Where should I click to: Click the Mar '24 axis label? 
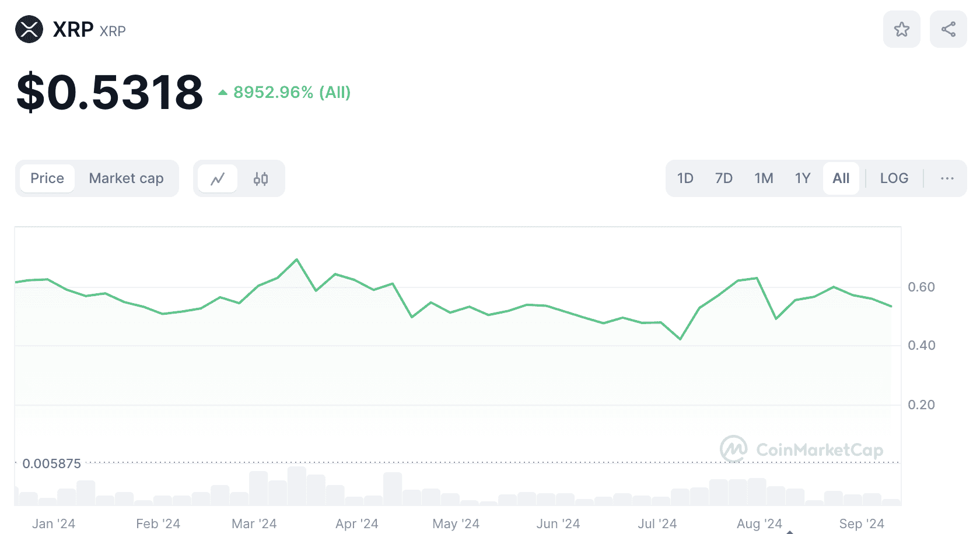point(254,524)
